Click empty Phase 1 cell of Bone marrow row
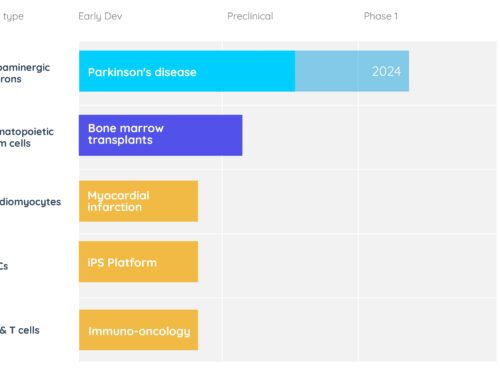Screen dimensions: 500x380 (427, 138)
